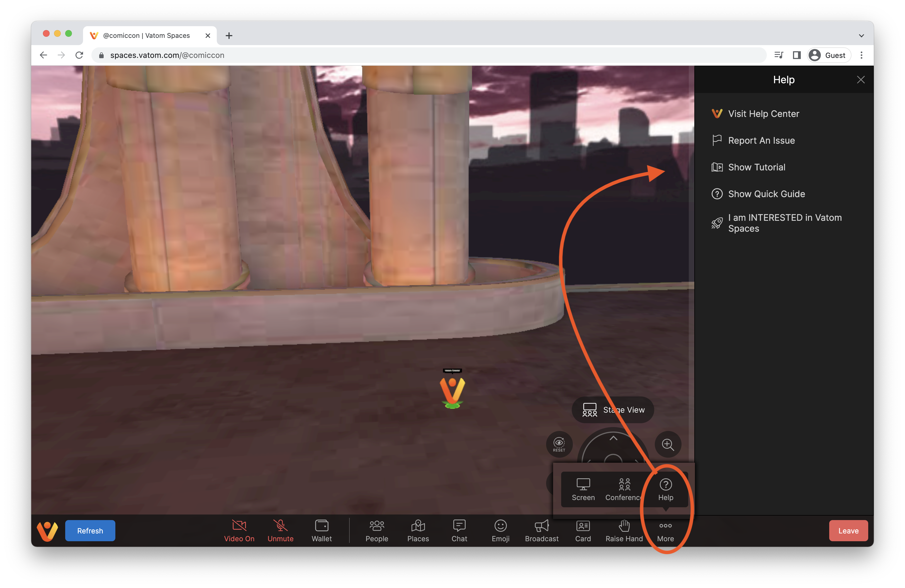Open the Chrome three-dot menu
Viewport: 905px width, 588px height.
pyautogui.click(x=861, y=55)
